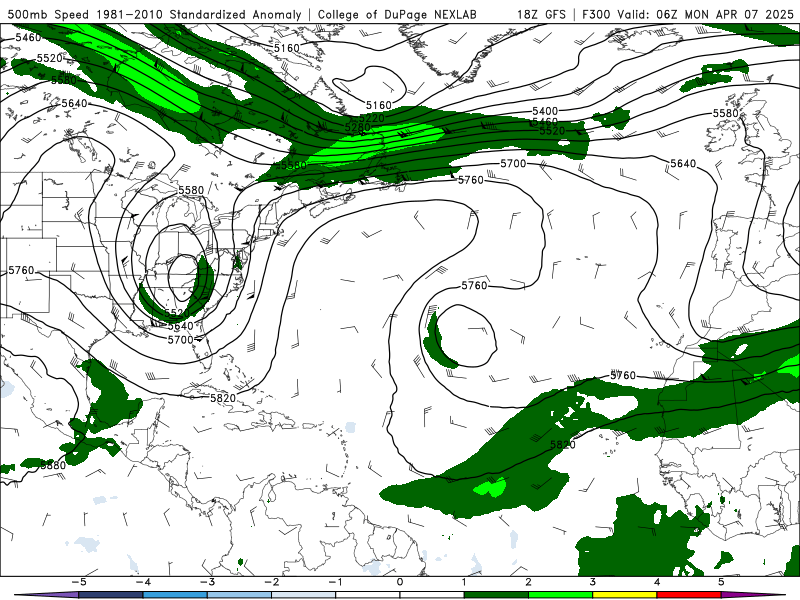
Task: Click the '500mb Speed 1981-2010 Standardized Anomaly' title
Action: coord(154,14)
